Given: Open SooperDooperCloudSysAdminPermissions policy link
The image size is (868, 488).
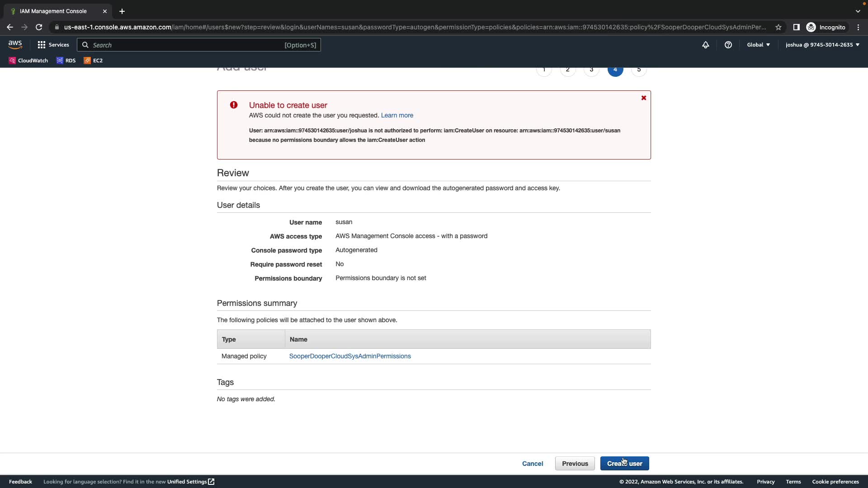Looking at the screenshot, I should point(349,356).
